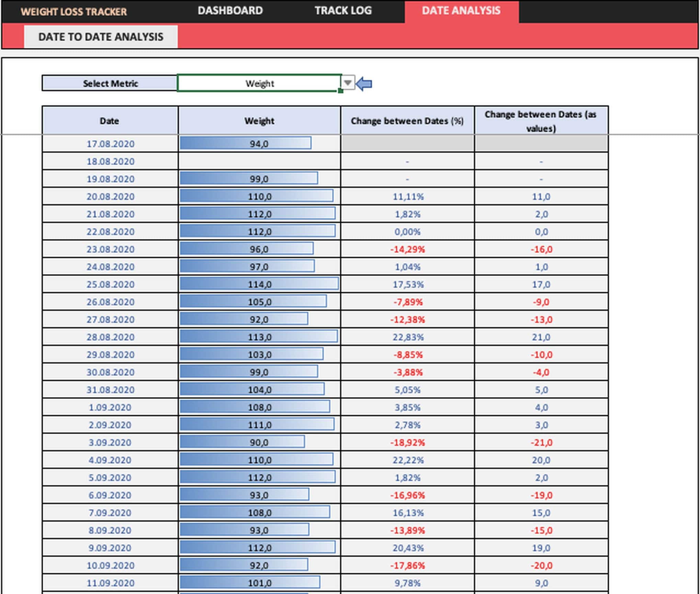Click the empty weight cell for 18.08.2020
This screenshot has height=594, width=700.
coord(259,161)
